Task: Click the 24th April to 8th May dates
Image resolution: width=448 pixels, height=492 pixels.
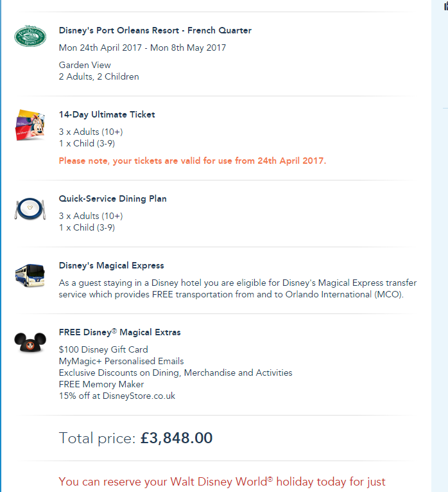Action: click(142, 48)
